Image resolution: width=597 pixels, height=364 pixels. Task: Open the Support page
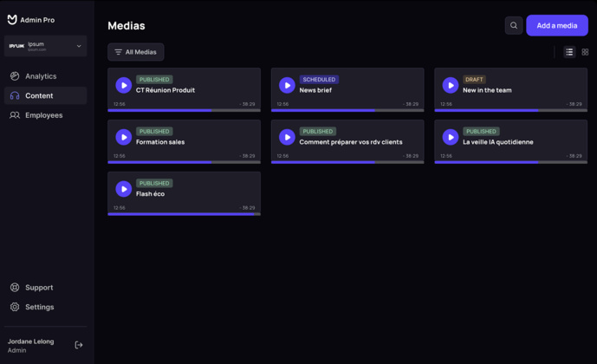(39, 288)
